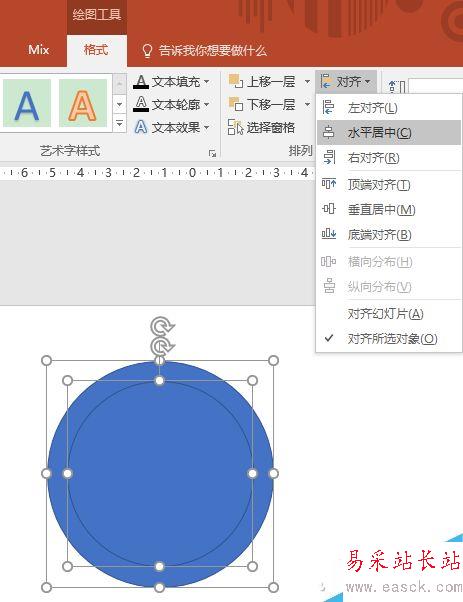Click the text effects (文本效果) A icon
The height and width of the screenshot is (602, 463).
141,127
